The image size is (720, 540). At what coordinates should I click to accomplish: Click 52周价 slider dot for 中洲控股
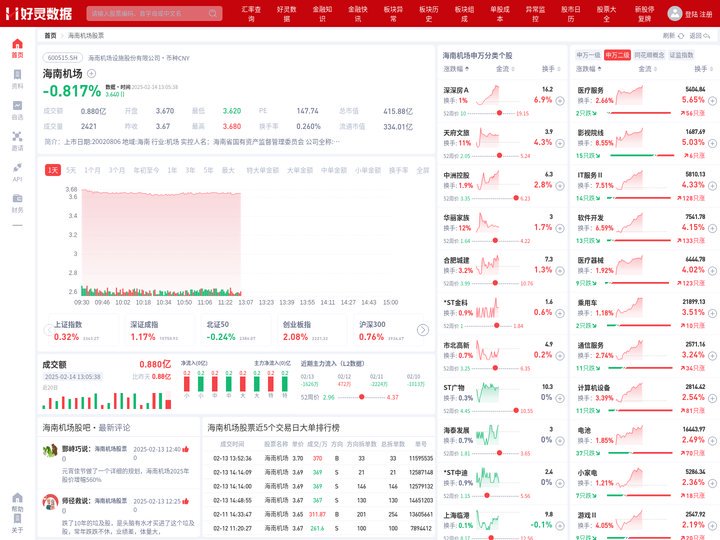516,198
